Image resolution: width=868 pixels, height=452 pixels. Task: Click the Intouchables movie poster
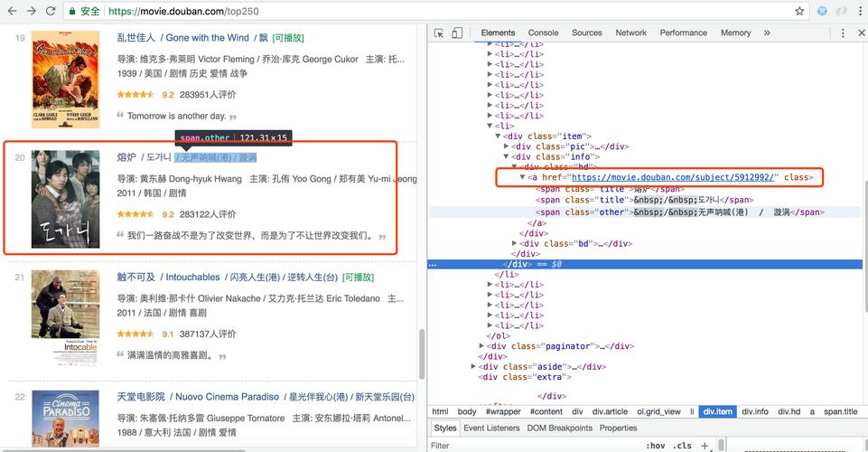(65, 318)
